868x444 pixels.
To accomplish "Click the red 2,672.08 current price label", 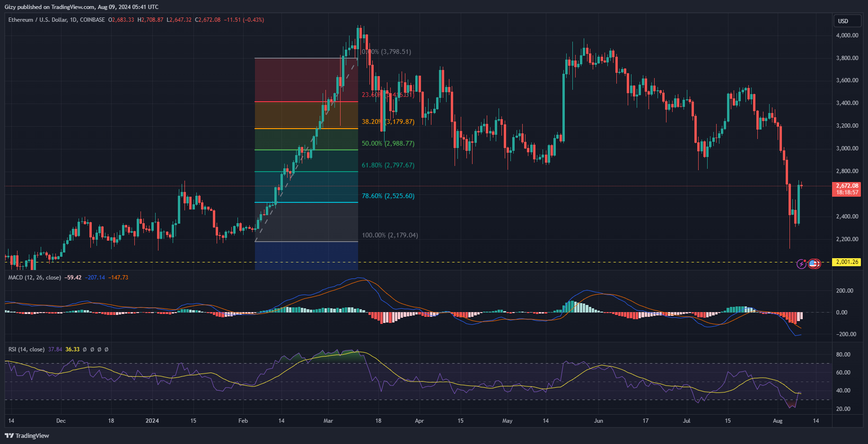I will click(847, 186).
